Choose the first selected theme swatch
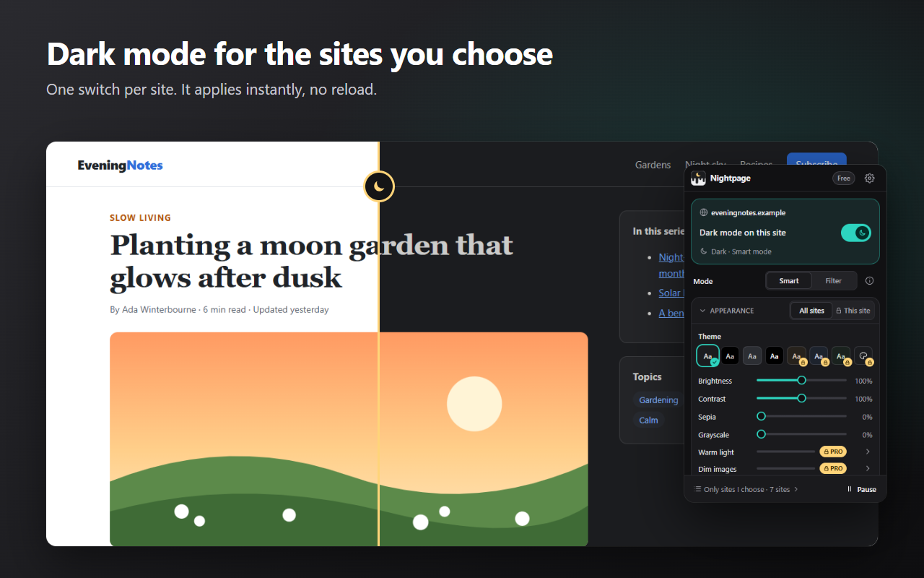The image size is (924, 578). 707,355
